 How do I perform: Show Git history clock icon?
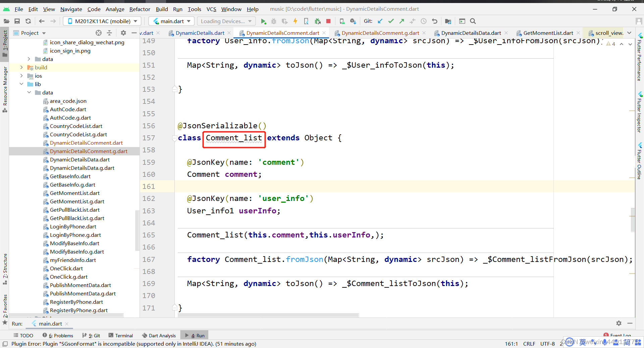424,21
